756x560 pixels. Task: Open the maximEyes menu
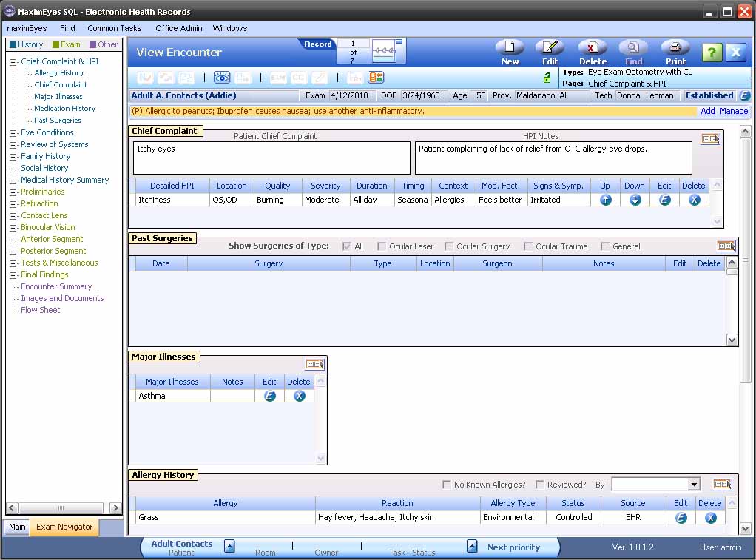[27, 28]
